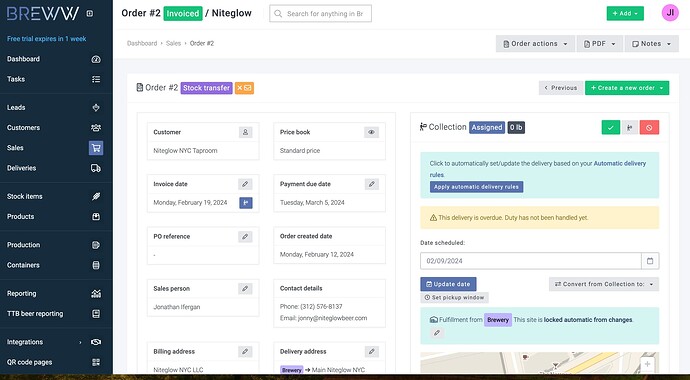The image size is (690, 380).
Task: Click the email jonny@niteglowbeer.com
Action: pos(332,318)
